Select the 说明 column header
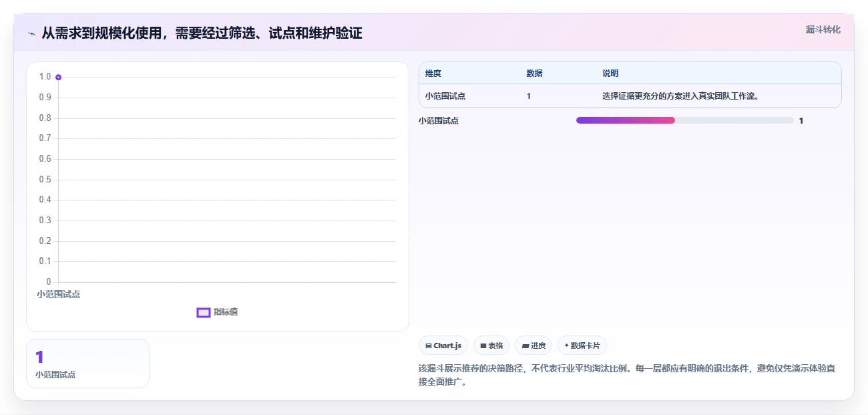The image size is (868, 415). (x=610, y=74)
